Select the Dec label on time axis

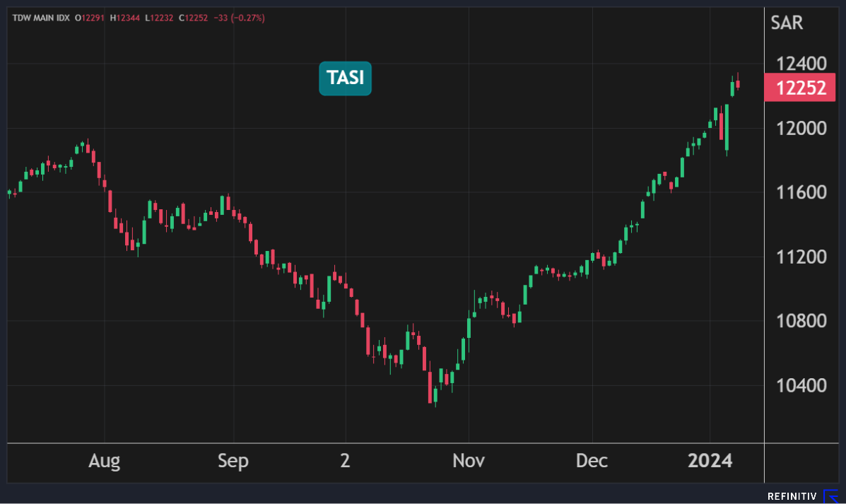click(592, 462)
